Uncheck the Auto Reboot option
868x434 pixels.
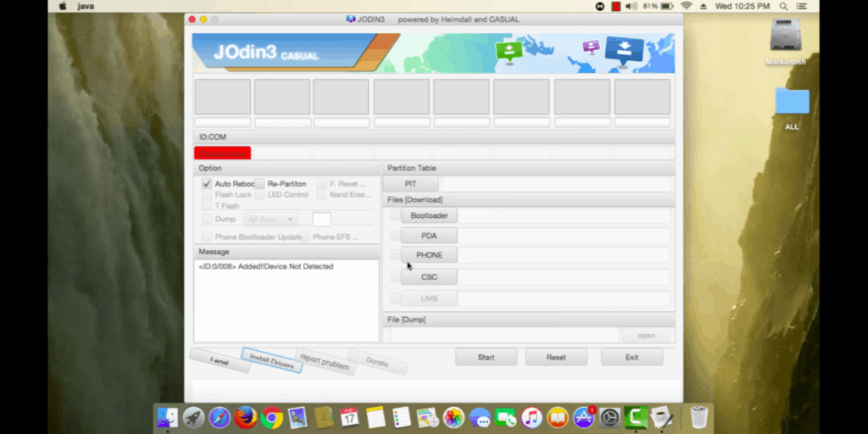[207, 184]
